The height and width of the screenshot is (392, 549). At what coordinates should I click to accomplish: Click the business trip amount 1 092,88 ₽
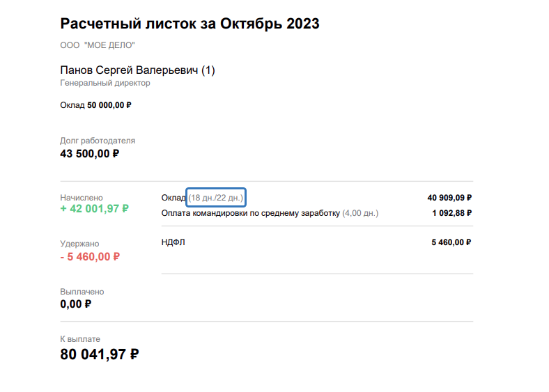pos(452,212)
